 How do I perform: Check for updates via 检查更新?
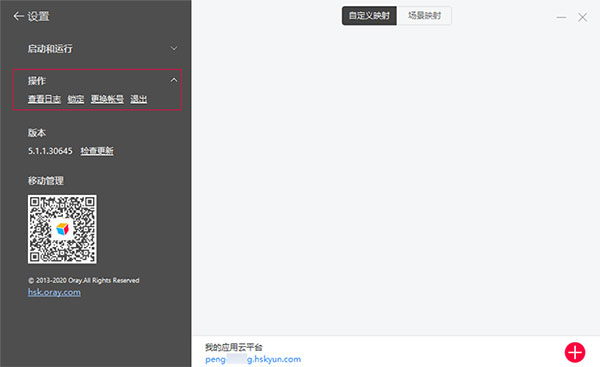97,151
